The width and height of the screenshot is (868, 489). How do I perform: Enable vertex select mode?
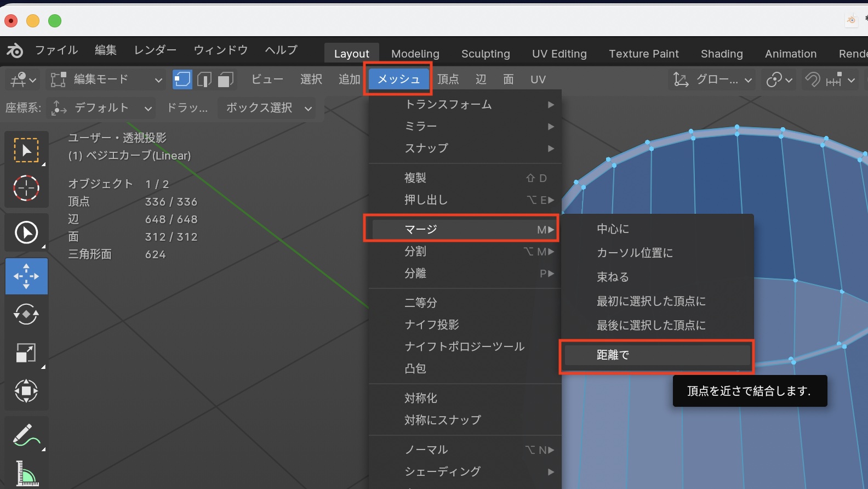click(x=182, y=79)
